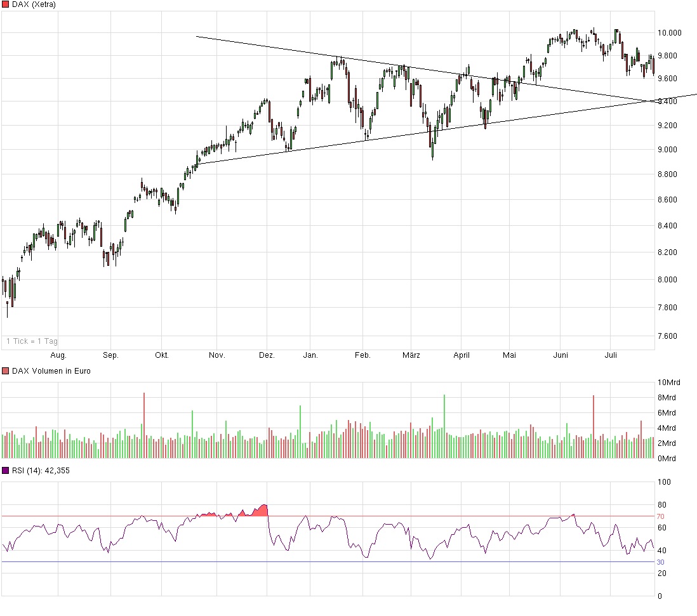Click the 8.600 price axis label

668,200
